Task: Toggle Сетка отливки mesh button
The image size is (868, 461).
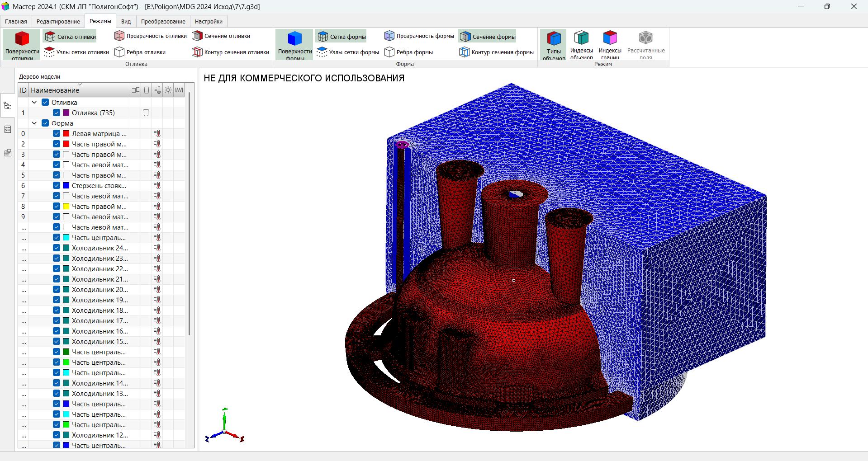Action: pos(70,37)
